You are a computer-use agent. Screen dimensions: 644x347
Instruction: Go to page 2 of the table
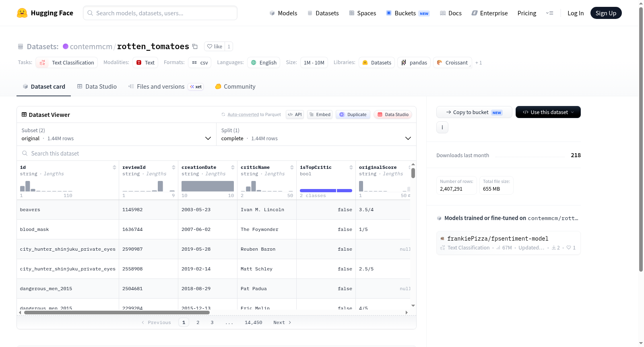click(x=198, y=322)
